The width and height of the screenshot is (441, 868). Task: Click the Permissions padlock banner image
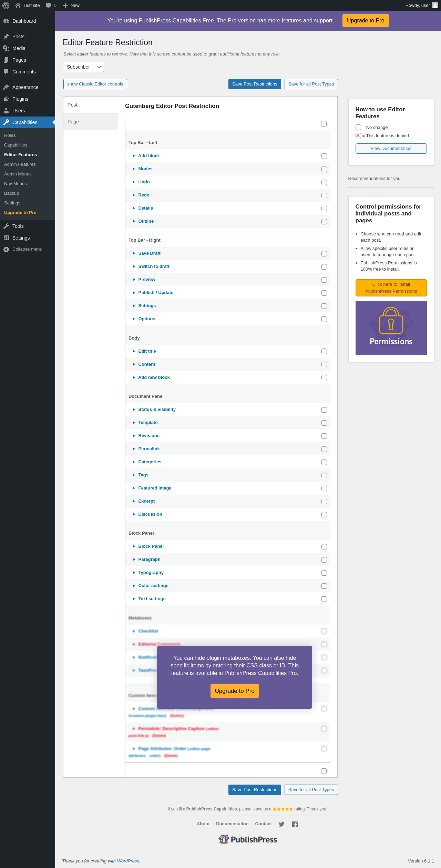pos(391,328)
